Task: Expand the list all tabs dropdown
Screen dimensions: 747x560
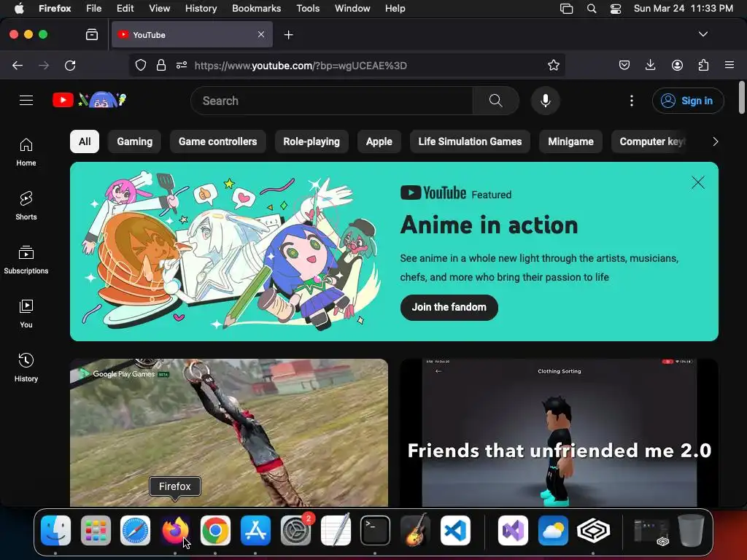Action: click(703, 34)
